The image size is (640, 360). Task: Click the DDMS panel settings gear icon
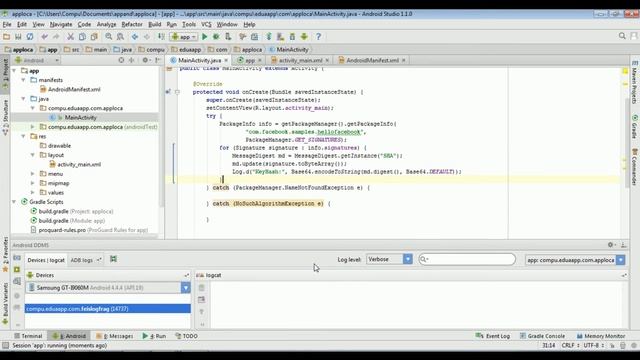point(611,245)
